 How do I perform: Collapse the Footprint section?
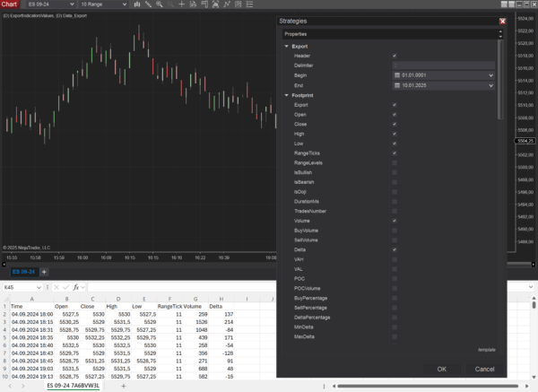point(287,95)
